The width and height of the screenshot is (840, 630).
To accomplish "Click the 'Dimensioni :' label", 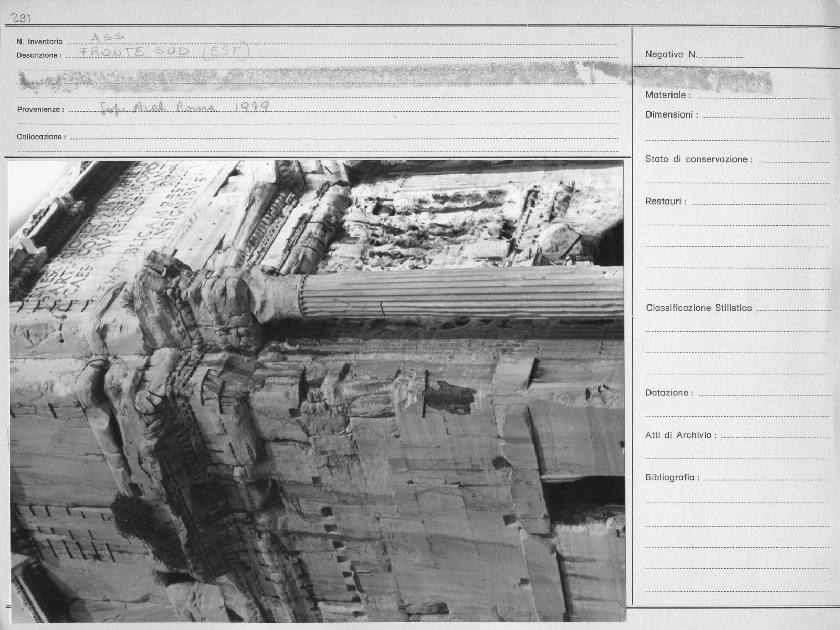I will tap(671, 114).
